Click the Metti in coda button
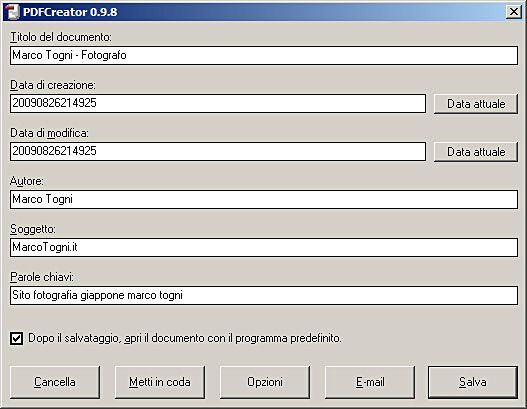 click(x=160, y=382)
